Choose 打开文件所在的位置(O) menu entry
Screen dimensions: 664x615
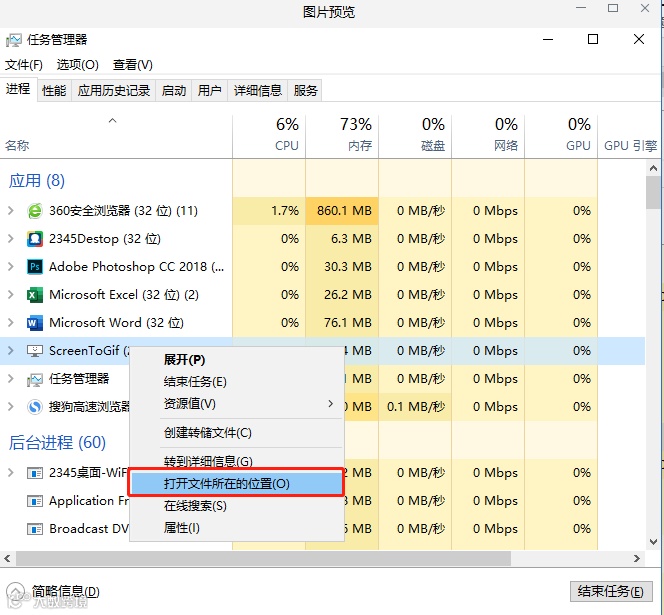click(237, 484)
